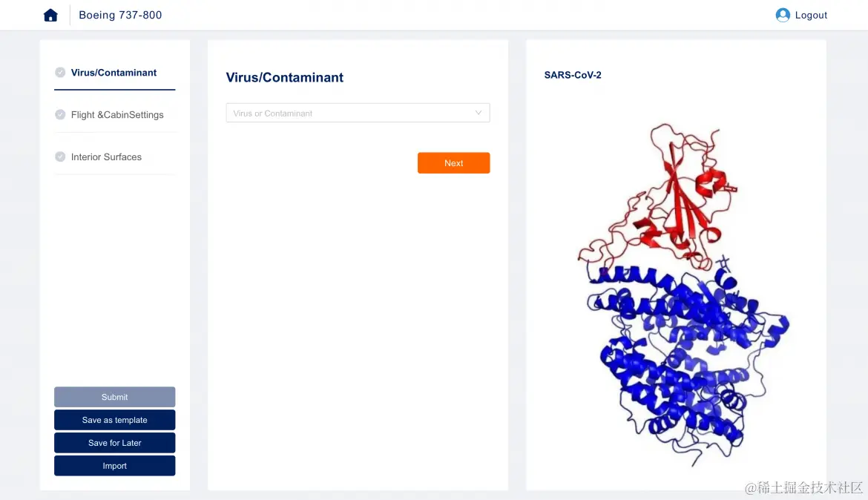Go to the Interior Surfaces step
The image size is (868, 500).
tap(106, 157)
